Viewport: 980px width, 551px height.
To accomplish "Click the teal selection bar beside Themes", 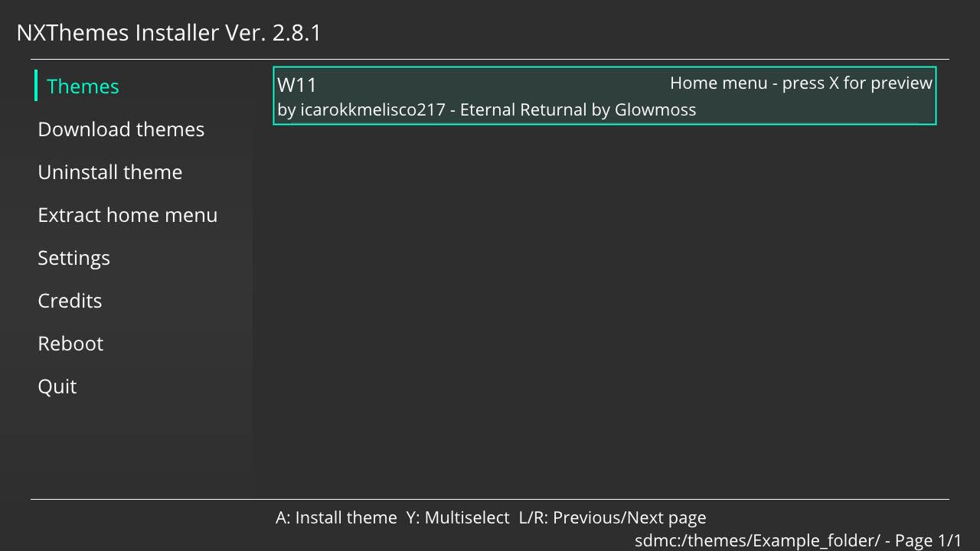I will point(36,86).
